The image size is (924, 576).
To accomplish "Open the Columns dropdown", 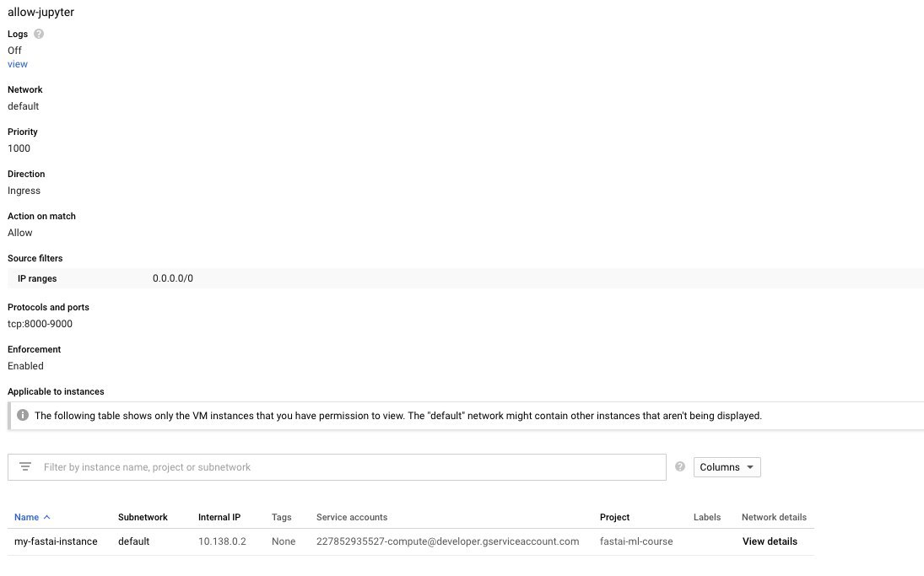I will pos(727,467).
